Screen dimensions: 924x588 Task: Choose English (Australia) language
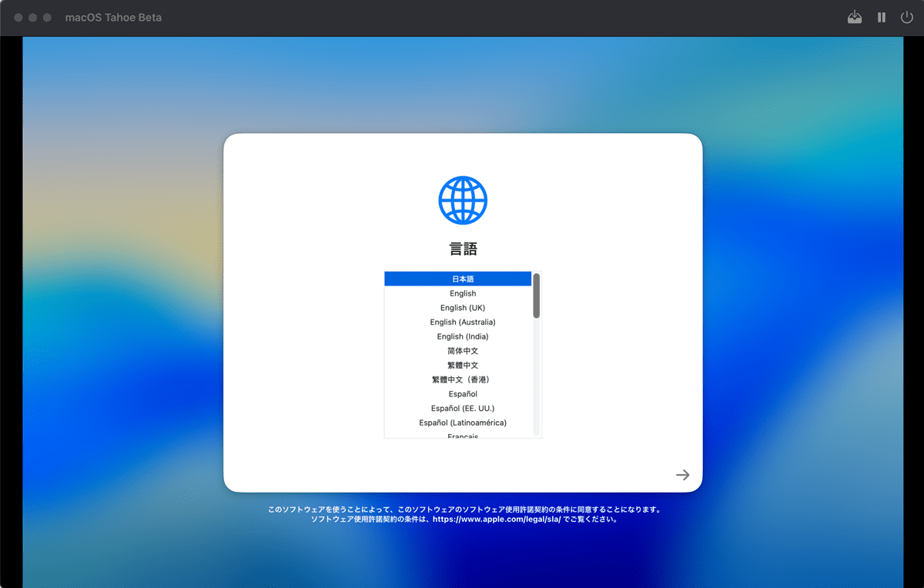tap(458, 322)
